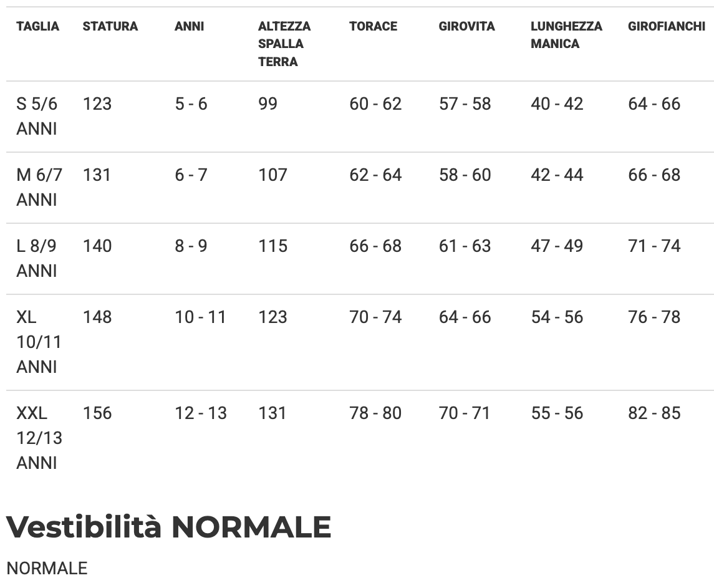Click the TAGLIA column header
This screenshot has height=588, width=714.
(37, 26)
